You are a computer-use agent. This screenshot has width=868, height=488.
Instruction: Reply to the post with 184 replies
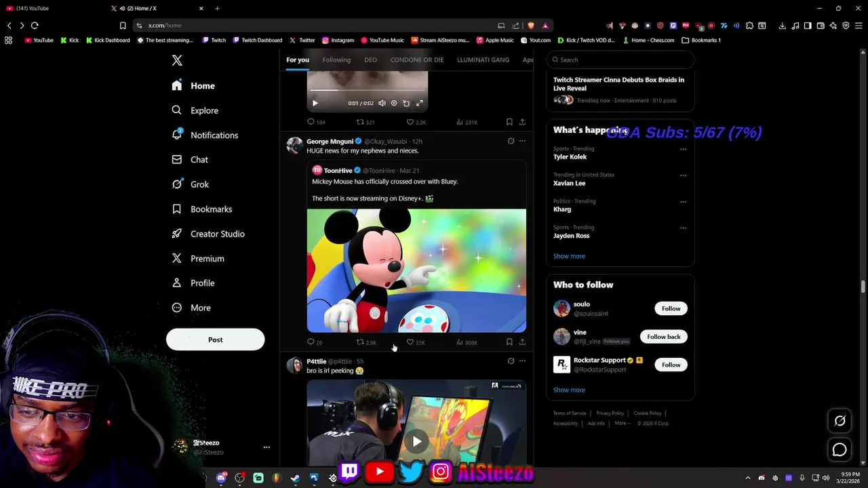point(316,122)
